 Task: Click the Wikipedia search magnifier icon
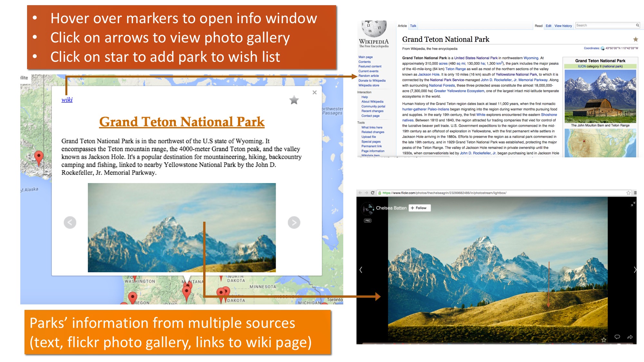coord(637,25)
